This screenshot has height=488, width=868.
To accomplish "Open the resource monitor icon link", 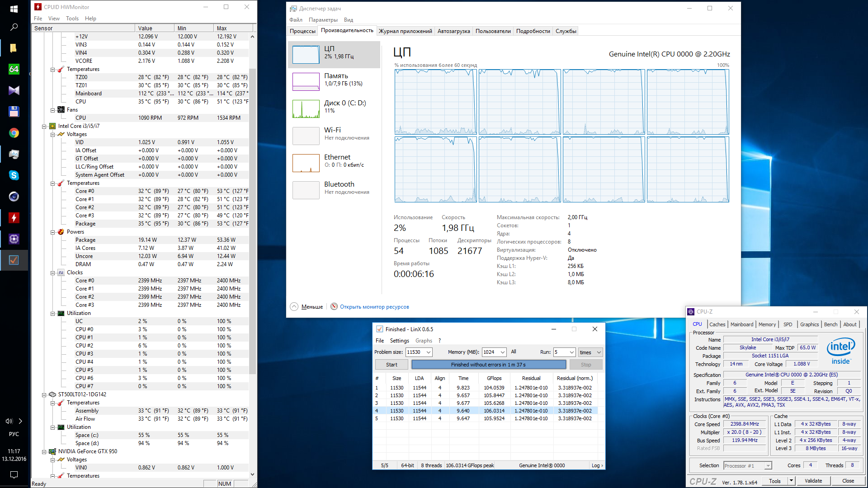I will (x=334, y=307).
